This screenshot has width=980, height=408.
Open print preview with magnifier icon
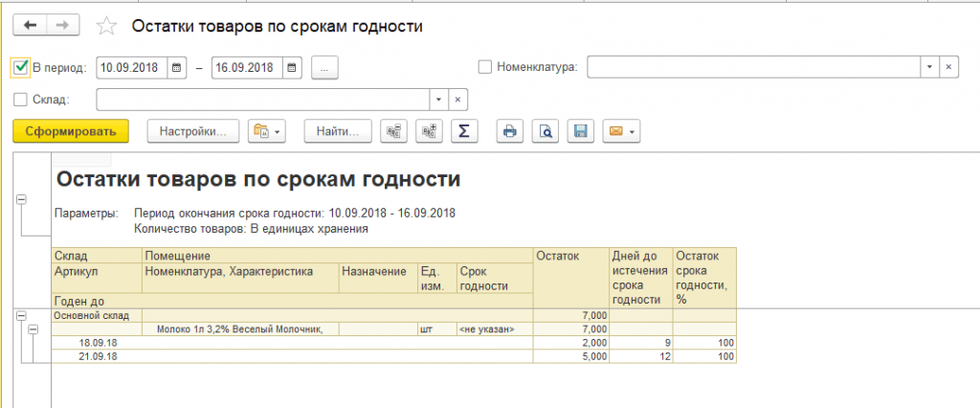click(x=546, y=131)
